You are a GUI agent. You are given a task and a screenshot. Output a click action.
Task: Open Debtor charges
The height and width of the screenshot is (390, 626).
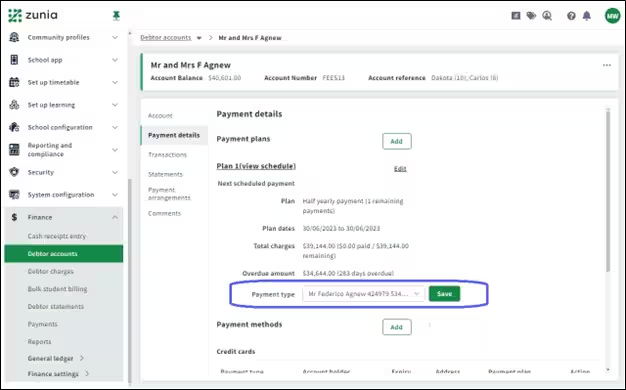51,271
